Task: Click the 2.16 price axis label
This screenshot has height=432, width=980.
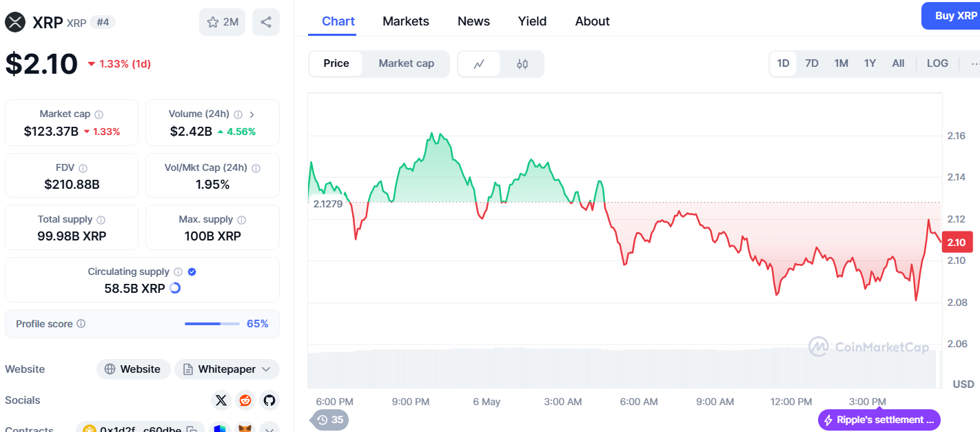Action: (956, 136)
